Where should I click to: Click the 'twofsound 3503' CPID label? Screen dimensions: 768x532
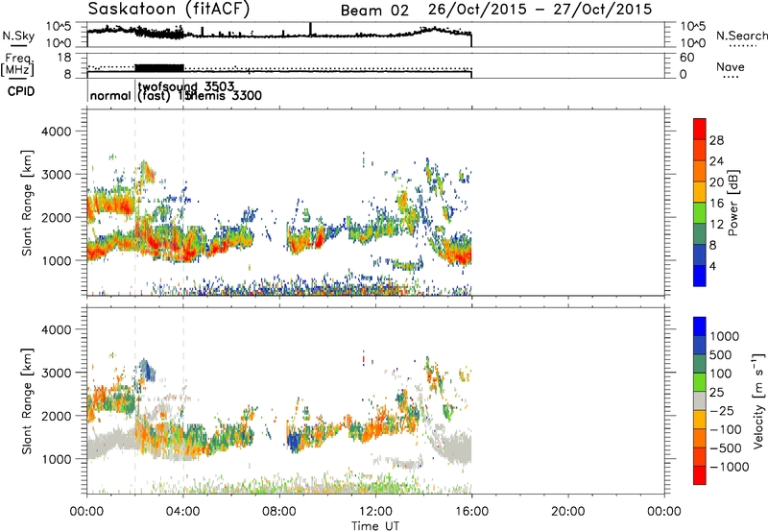[186, 86]
